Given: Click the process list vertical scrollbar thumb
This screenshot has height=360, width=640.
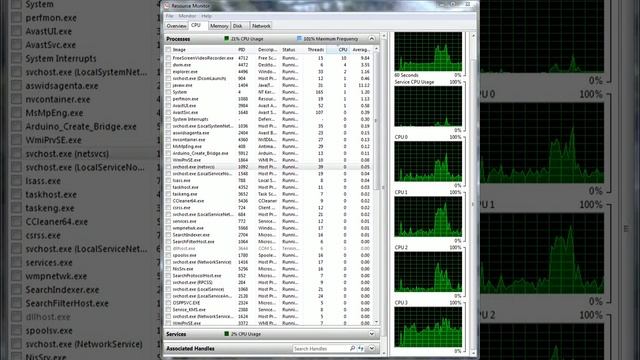Looking at the screenshot, I should pyautogui.click(x=376, y=120).
